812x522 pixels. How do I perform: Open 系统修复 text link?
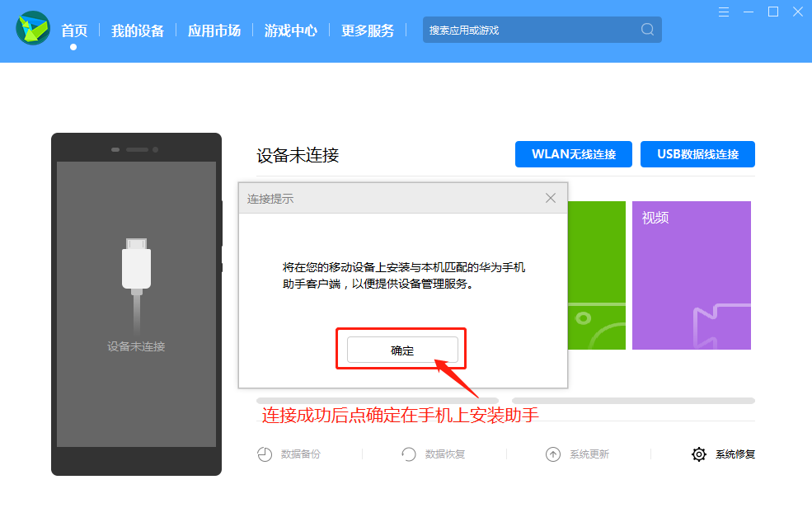pos(735,454)
